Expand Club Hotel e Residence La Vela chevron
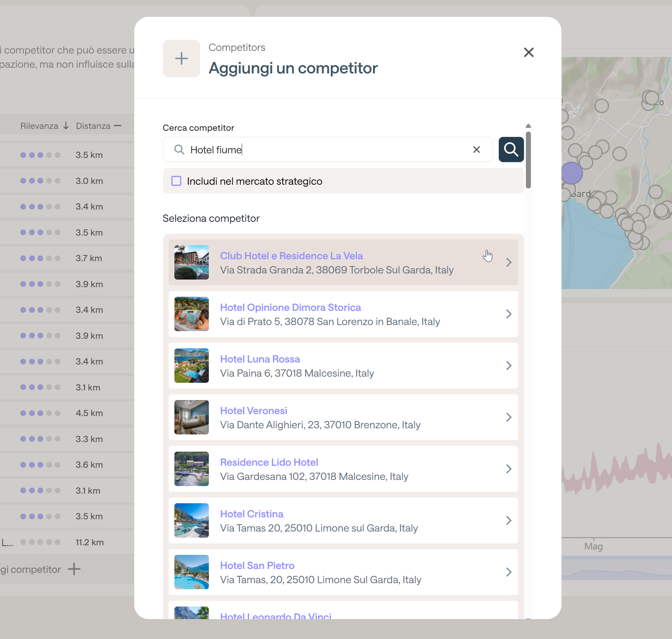Image resolution: width=672 pixels, height=639 pixels. pos(508,262)
